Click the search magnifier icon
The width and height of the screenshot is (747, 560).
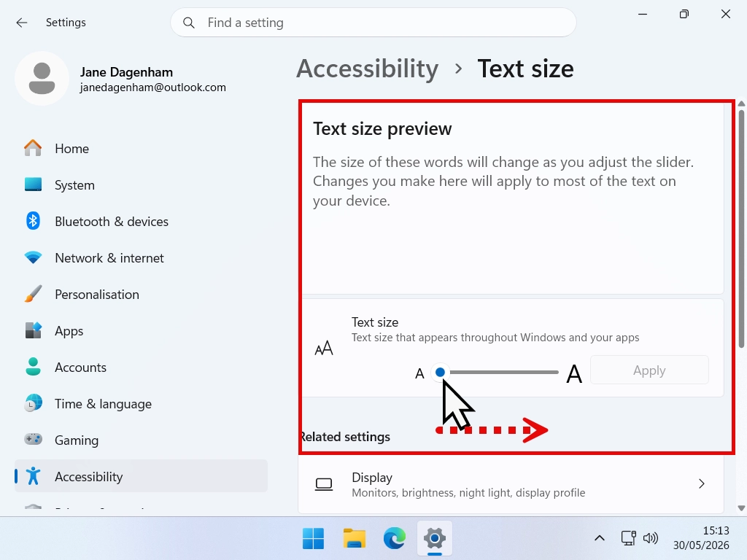click(189, 23)
